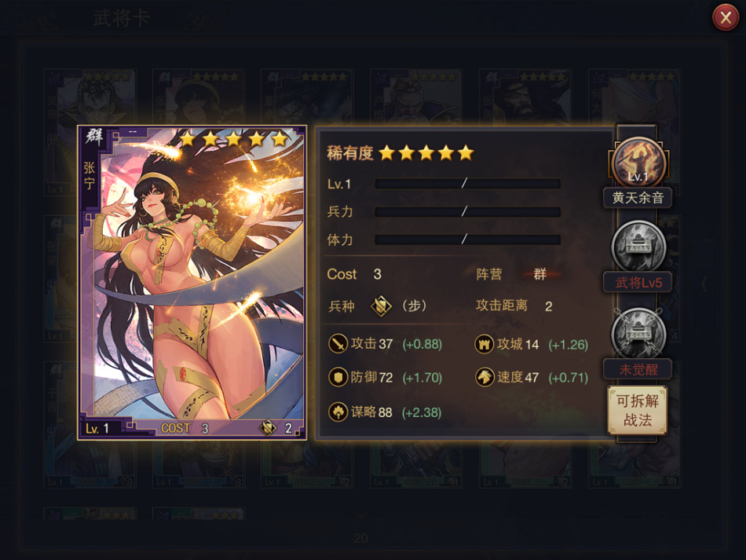Tap the 谋略 strategy stat icon

(338, 412)
